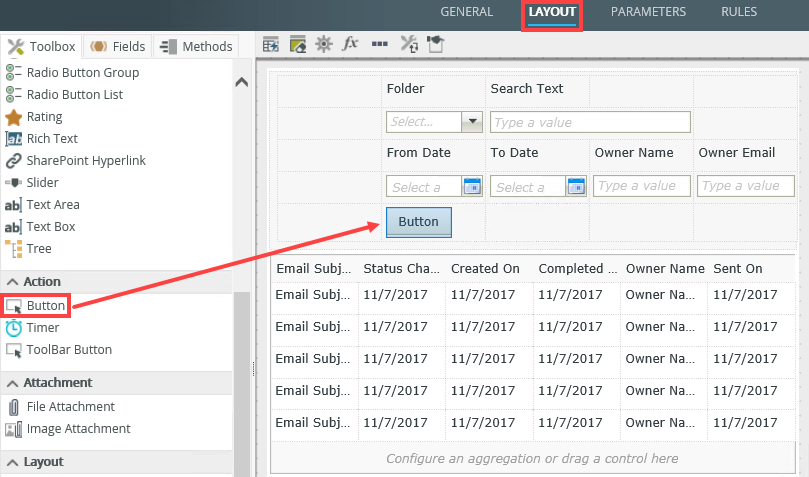Viewport: 809px width, 477px height.
Task: Open the Fields tab
Action: click(118, 46)
